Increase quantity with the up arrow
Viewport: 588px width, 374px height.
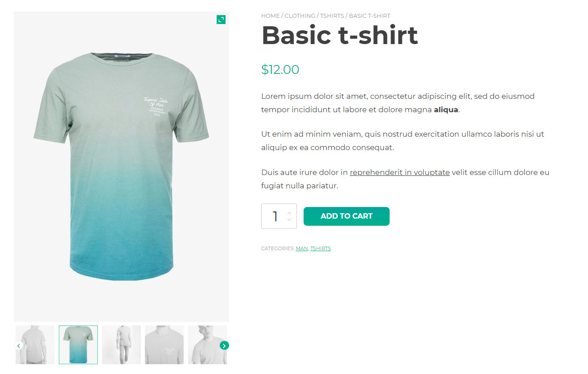click(x=289, y=213)
